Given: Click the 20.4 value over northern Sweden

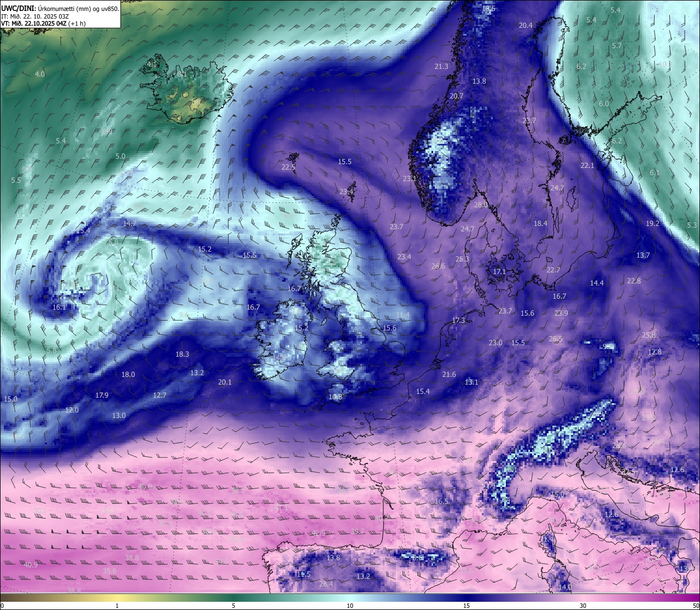Looking at the screenshot, I should tap(526, 25).
